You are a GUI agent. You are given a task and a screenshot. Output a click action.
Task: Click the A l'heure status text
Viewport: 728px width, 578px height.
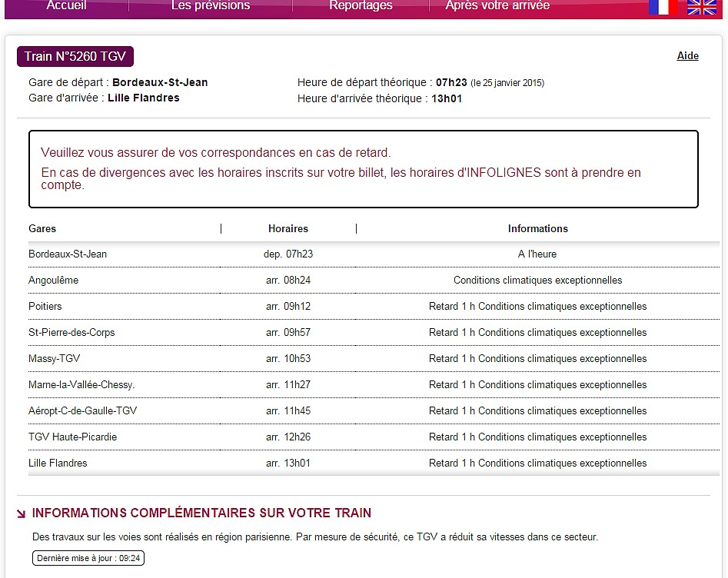pyautogui.click(x=537, y=254)
